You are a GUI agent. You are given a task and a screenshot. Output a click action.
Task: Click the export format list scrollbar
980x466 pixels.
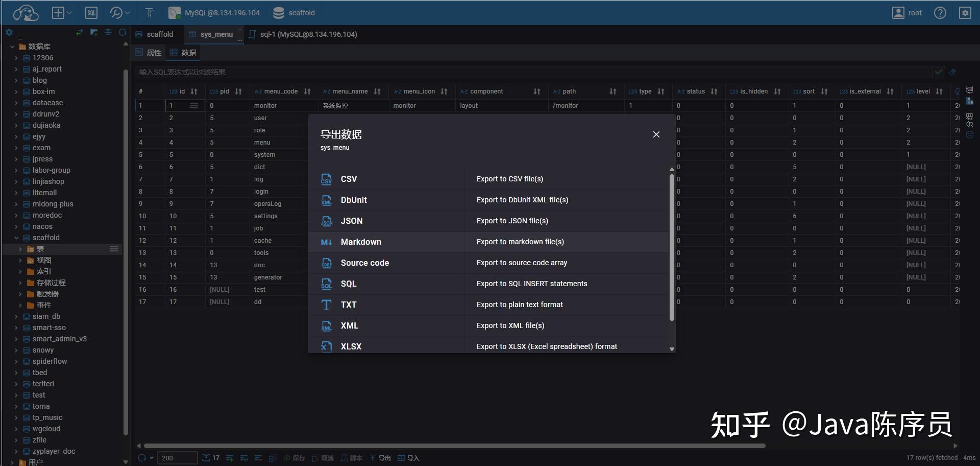(x=672, y=248)
